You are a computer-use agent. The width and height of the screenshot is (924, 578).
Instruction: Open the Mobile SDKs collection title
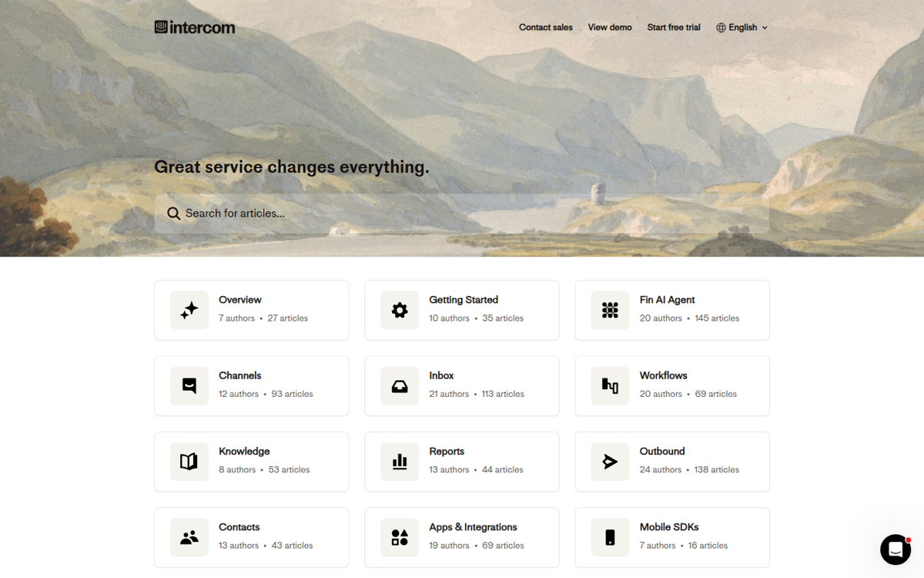pyautogui.click(x=669, y=527)
